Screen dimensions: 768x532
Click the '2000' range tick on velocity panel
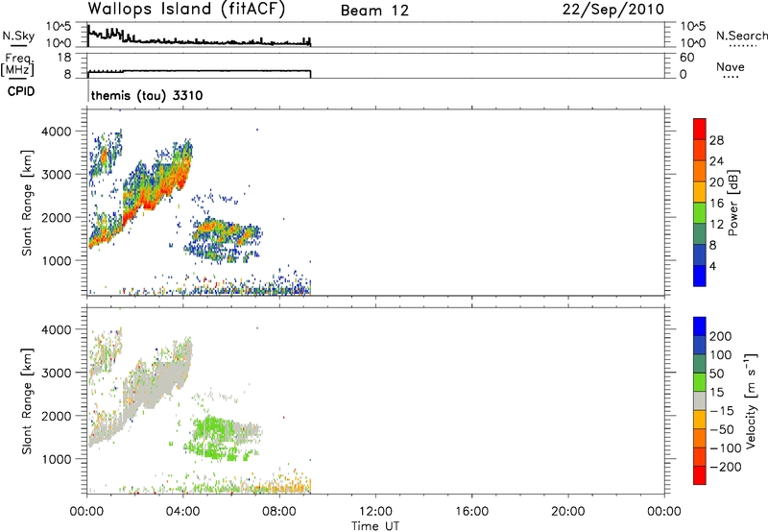[56, 416]
